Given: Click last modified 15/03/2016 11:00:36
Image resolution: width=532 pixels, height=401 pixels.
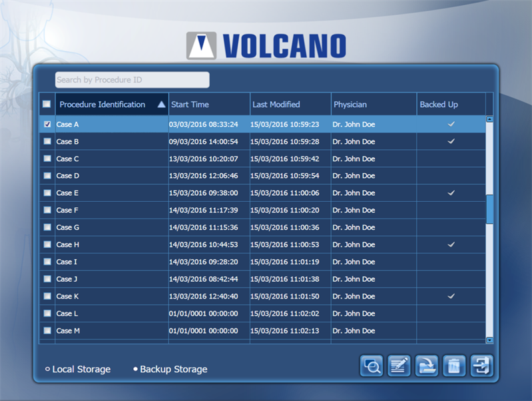Looking at the screenshot, I should click(x=285, y=227).
